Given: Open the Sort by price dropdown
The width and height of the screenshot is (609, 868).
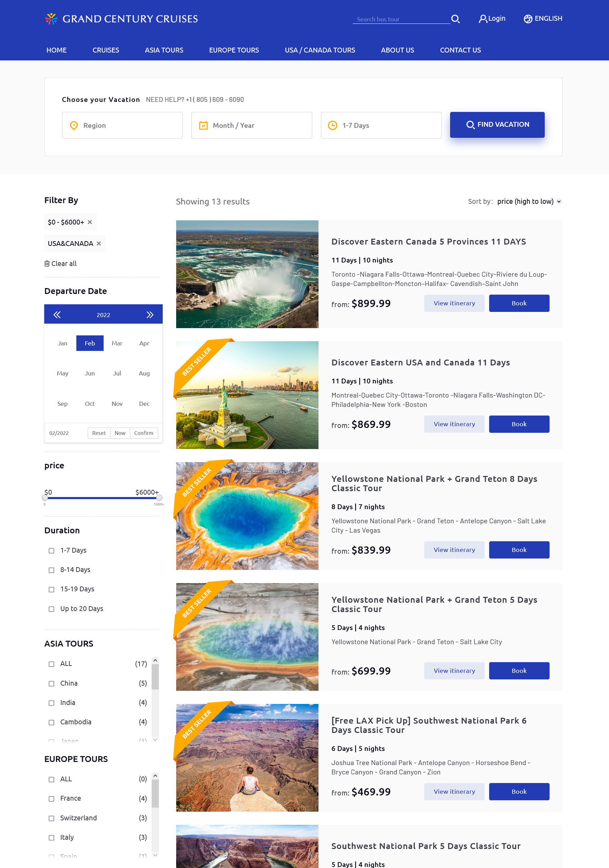Looking at the screenshot, I should [x=529, y=201].
